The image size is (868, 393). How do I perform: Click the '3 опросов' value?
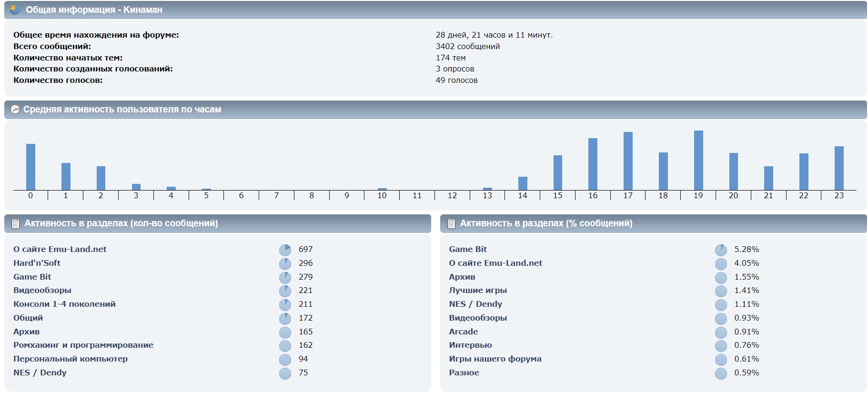455,69
